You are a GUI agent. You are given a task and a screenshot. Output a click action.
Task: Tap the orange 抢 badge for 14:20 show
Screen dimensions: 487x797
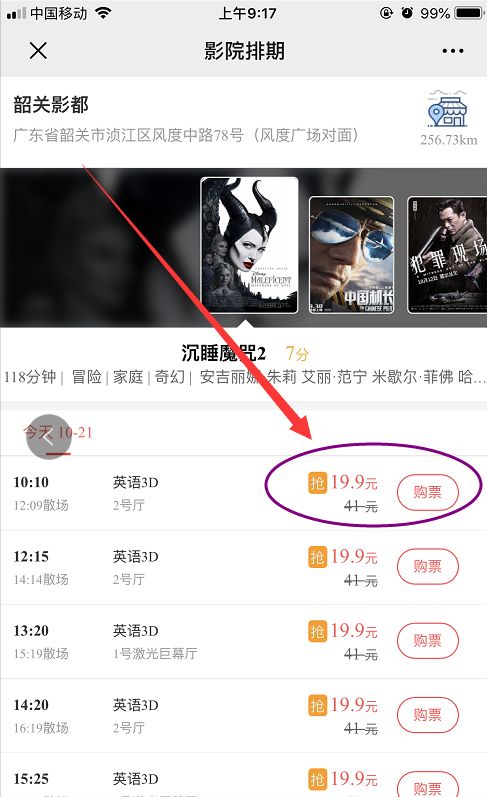point(317,705)
